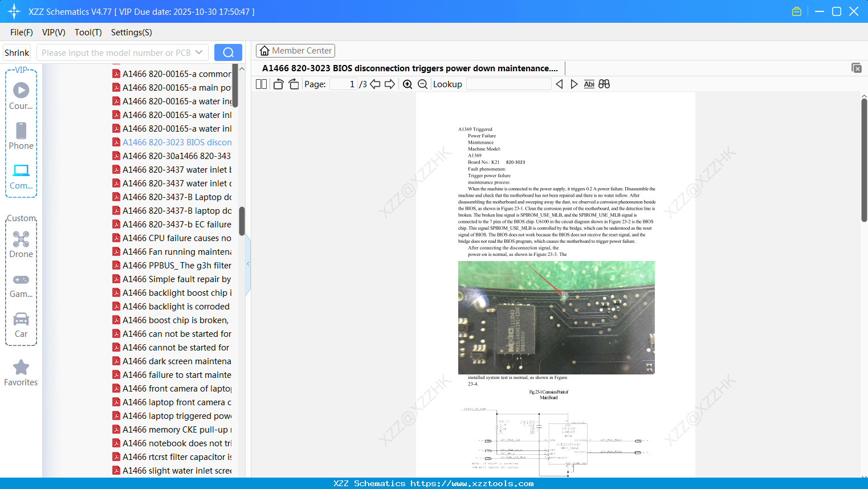Viewport: 868px width, 489px height.
Task: Open file 'A1466 820-3437-b EC failure'
Action: 172,225
